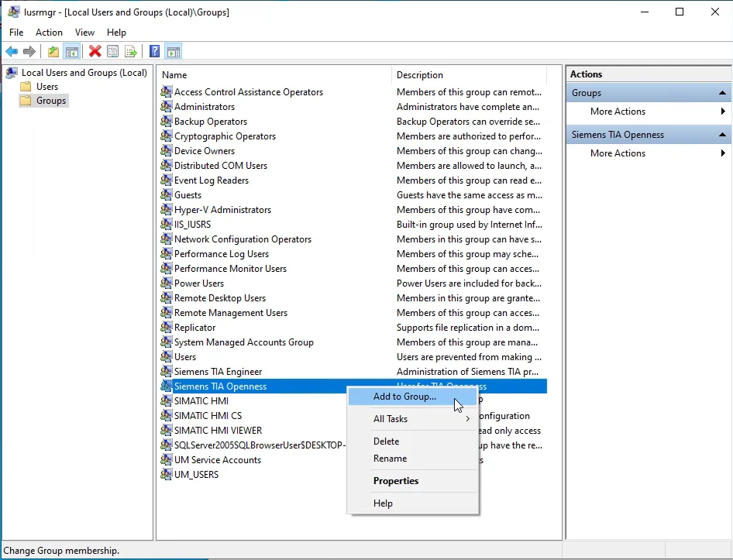Click the SIMATIC HMI group icon
Image resolution: width=733 pixels, height=560 pixels.
[166, 400]
